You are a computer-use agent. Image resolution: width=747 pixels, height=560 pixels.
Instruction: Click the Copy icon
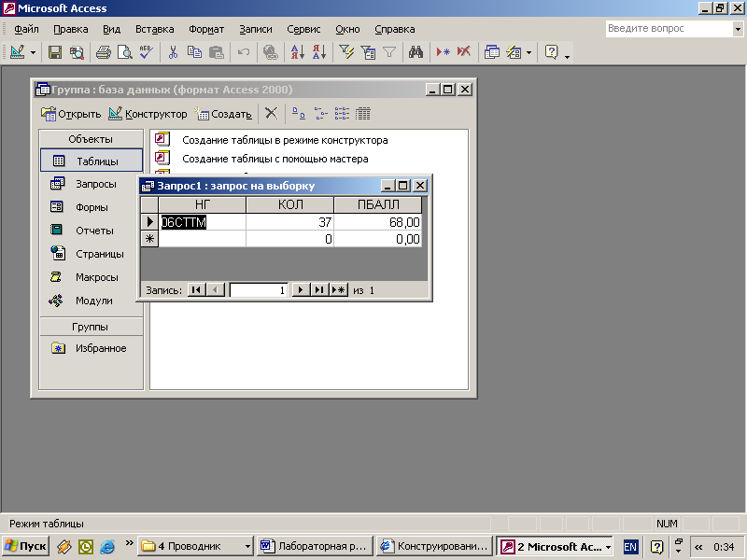pos(194,52)
